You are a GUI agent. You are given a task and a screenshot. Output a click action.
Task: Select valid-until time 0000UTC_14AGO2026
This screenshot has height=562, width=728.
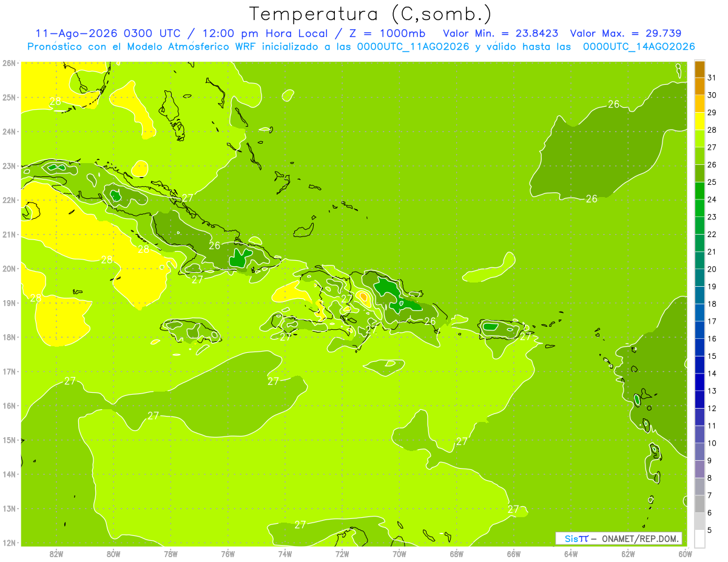tap(638, 47)
